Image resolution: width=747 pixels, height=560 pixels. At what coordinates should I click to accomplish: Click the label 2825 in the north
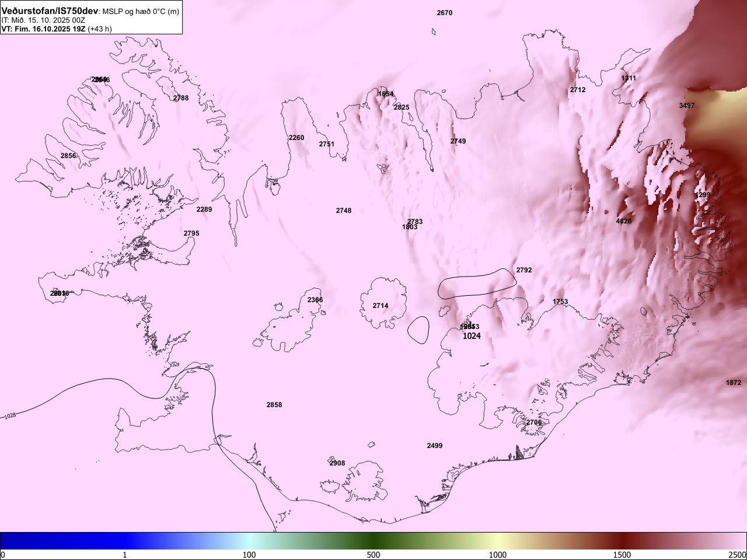(402, 107)
